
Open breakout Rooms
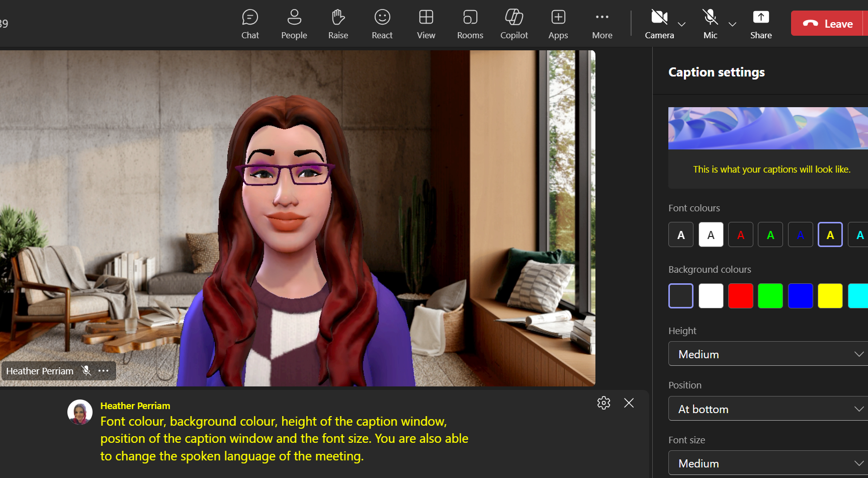(x=470, y=23)
